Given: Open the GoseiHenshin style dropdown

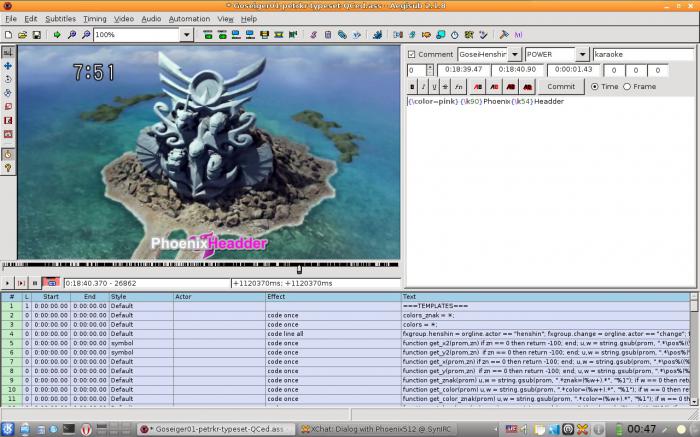Looking at the screenshot, I should 515,54.
